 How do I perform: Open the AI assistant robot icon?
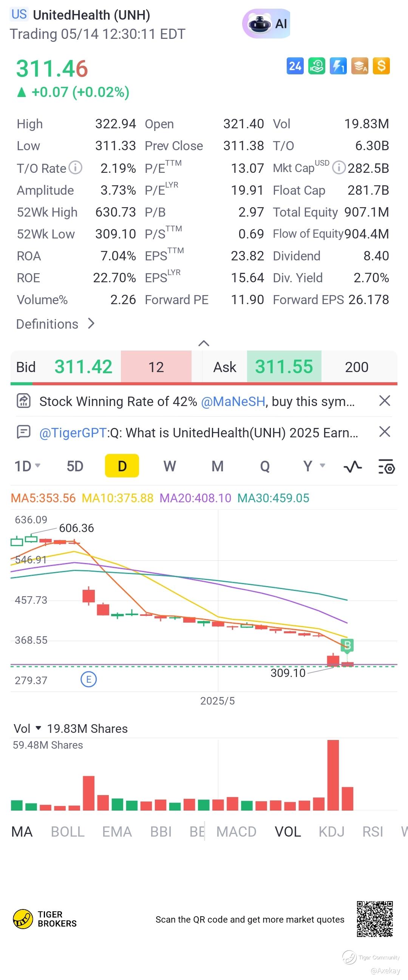(267, 24)
